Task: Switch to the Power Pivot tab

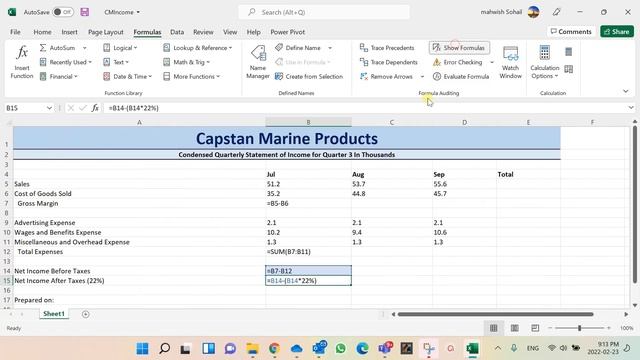Action: pos(287,32)
